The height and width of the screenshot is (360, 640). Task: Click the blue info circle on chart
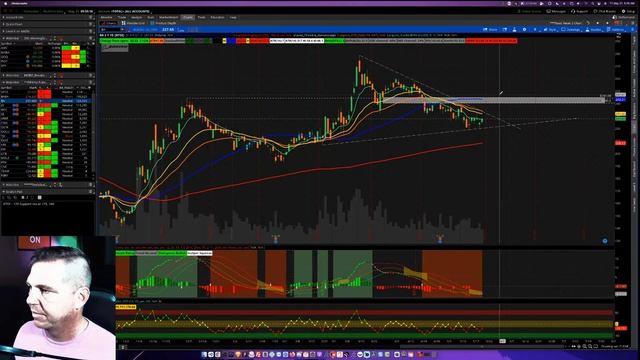click(x=604, y=241)
